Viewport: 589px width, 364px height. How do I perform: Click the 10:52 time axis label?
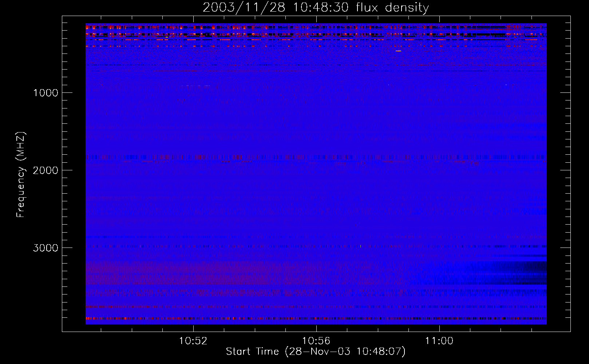coord(193,341)
